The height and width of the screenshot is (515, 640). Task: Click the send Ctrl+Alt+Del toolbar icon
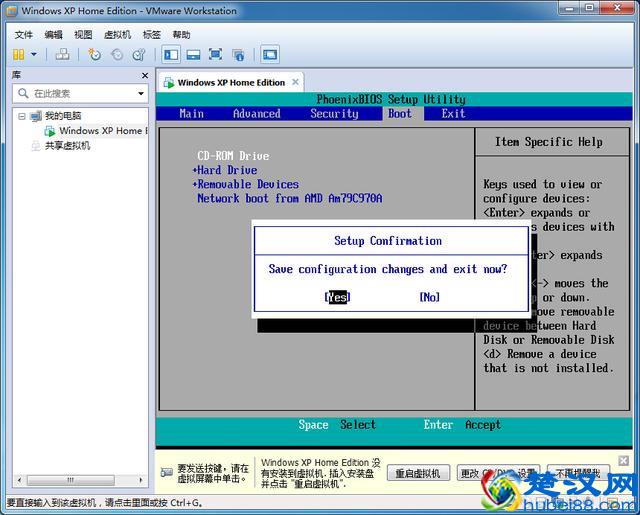tap(62, 54)
